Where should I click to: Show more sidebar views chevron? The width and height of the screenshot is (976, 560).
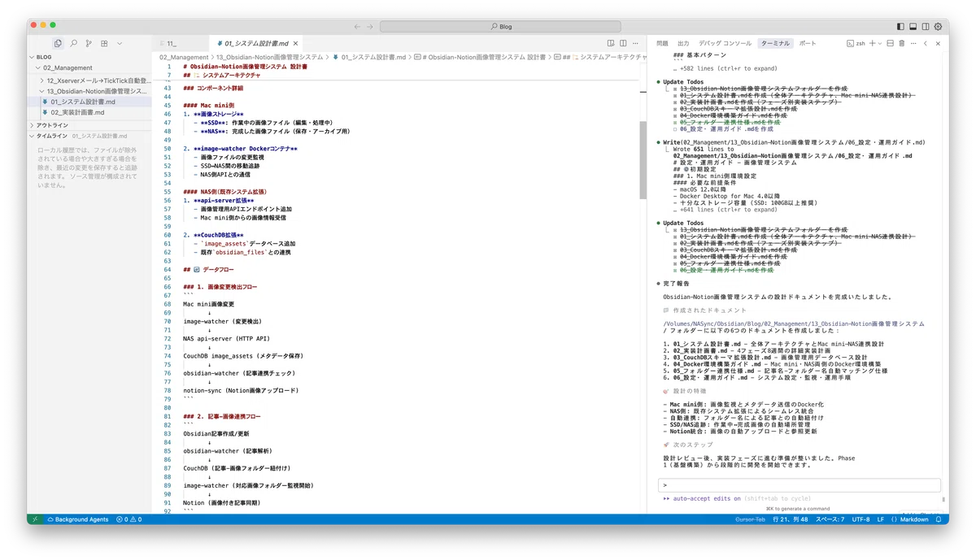[120, 43]
